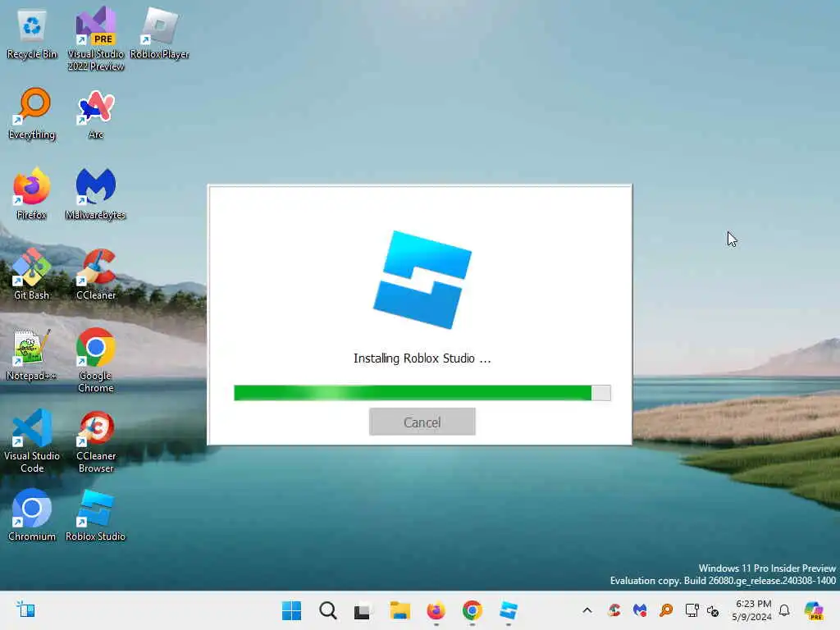The height and width of the screenshot is (630, 840).
Task: Open Everything search tray icon
Action: pyautogui.click(x=666, y=610)
